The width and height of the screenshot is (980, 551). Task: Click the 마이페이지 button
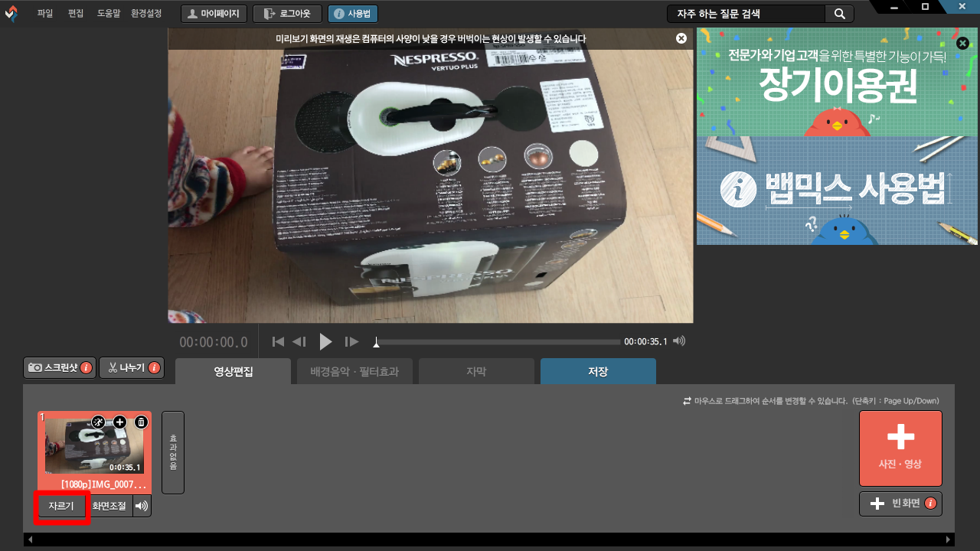[214, 14]
